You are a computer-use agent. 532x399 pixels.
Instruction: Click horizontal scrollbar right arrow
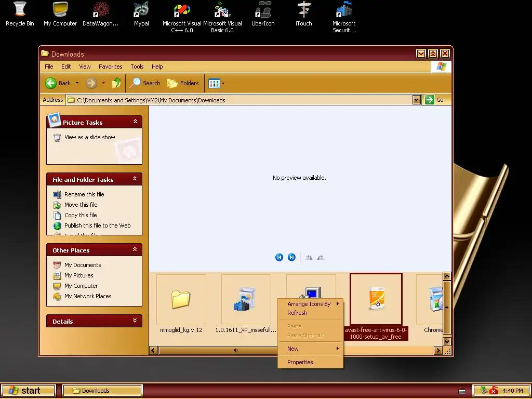tap(438, 350)
